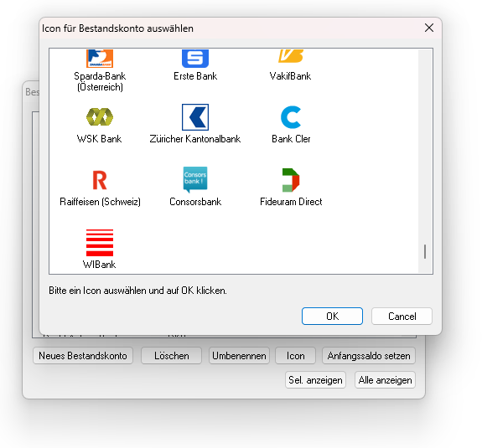Click the 'Consorsbank' label text
Screen dimensions: 482x448
point(195,202)
